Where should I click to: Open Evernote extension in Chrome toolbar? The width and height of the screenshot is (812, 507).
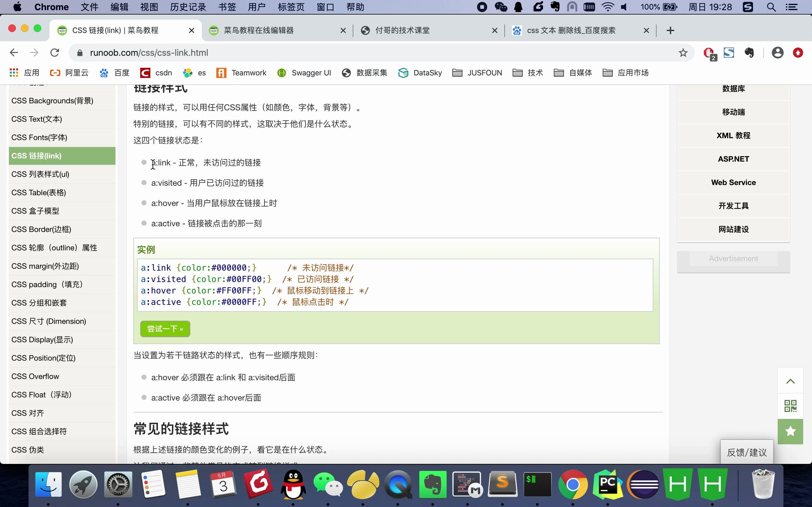click(749, 53)
